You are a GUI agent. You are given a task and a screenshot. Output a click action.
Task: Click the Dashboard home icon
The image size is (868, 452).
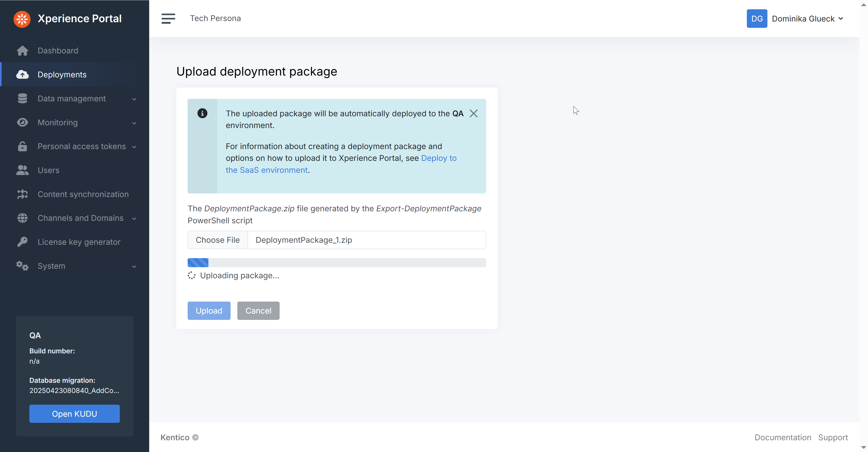pyautogui.click(x=23, y=51)
